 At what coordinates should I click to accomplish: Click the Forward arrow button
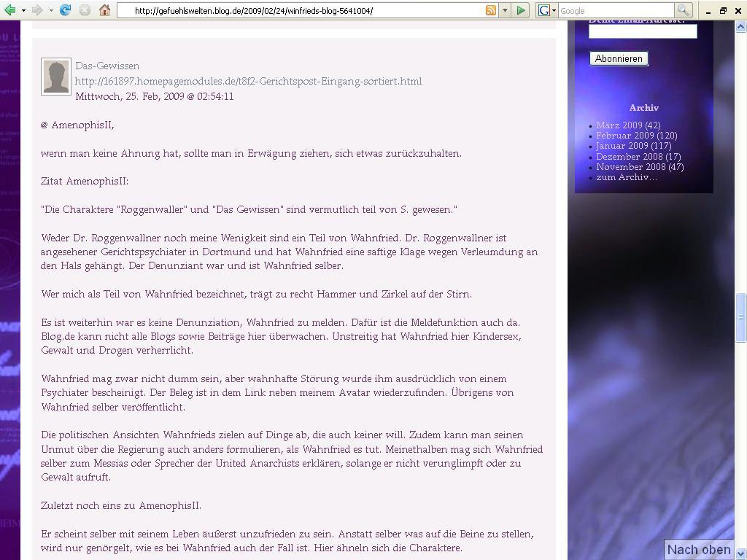point(36,10)
